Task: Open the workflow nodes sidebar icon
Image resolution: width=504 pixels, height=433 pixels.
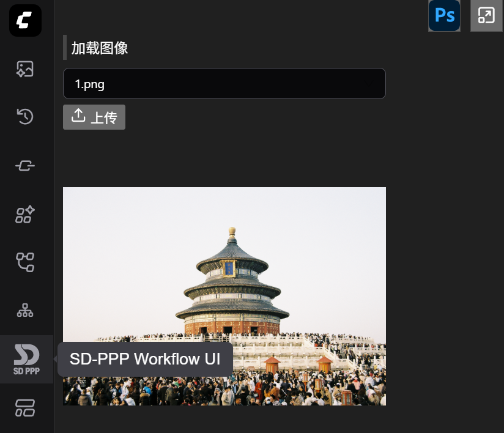Action: point(25,262)
